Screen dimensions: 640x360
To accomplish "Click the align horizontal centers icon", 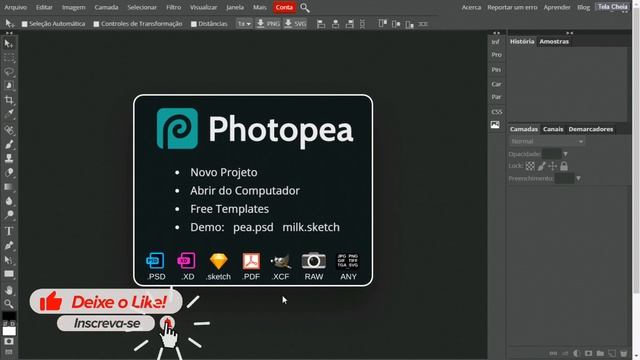I will 336,24.
